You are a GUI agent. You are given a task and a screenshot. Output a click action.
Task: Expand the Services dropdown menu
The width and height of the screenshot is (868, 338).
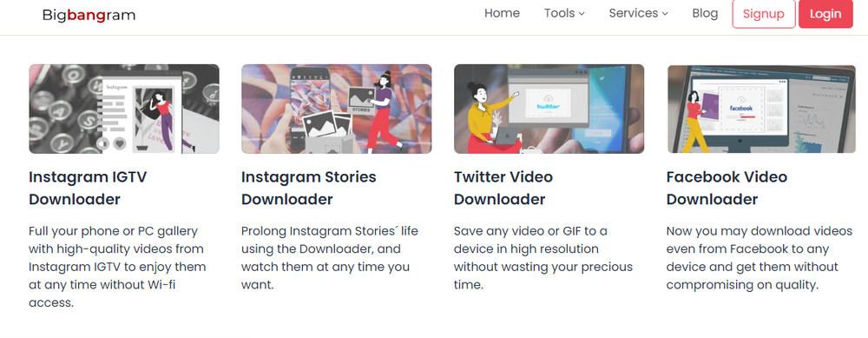638,13
